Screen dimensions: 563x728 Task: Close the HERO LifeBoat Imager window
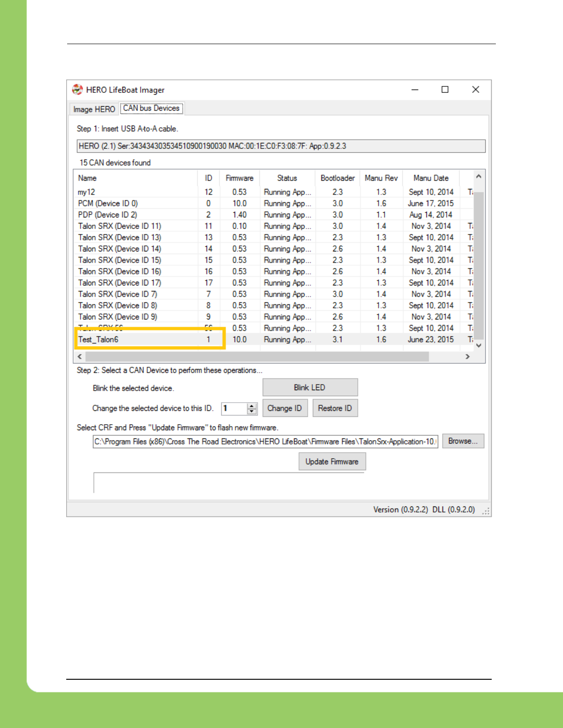[x=476, y=90]
